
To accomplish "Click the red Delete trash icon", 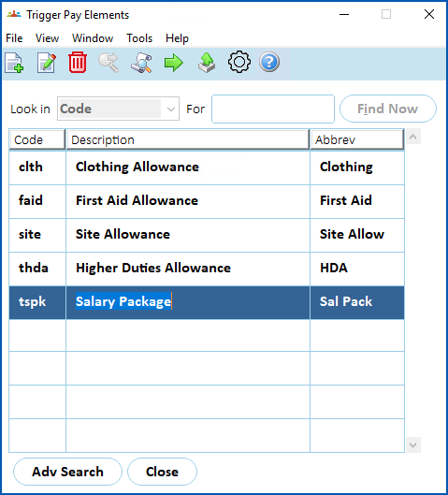I will pos(78,62).
